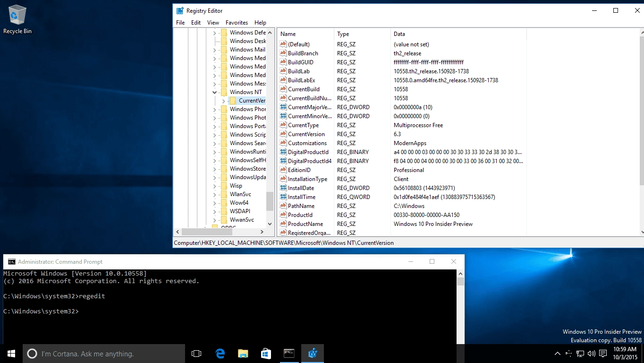This screenshot has height=363, width=644.
Task: Select the Customizations value name
Action: pos(307,143)
